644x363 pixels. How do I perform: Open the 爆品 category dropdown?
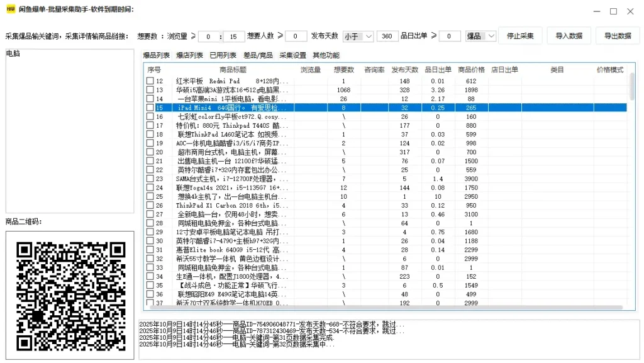pyautogui.click(x=481, y=36)
